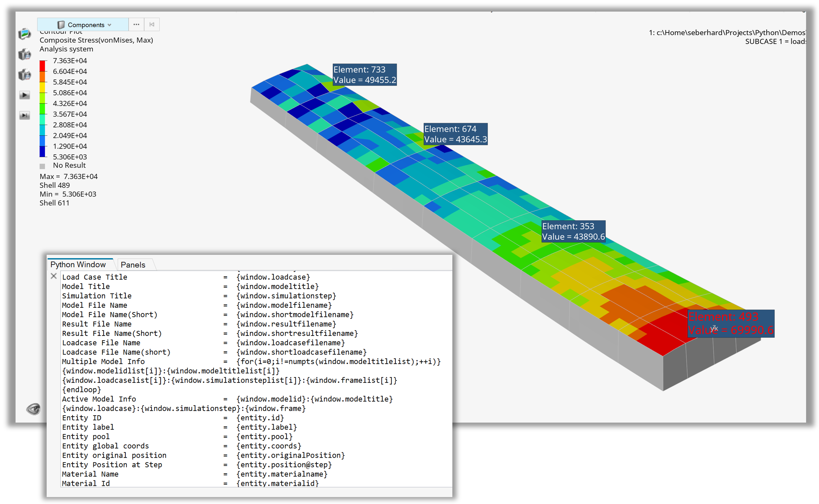Click the '{window.modeltitle}' value

pyautogui.click(x=277, y=286)
